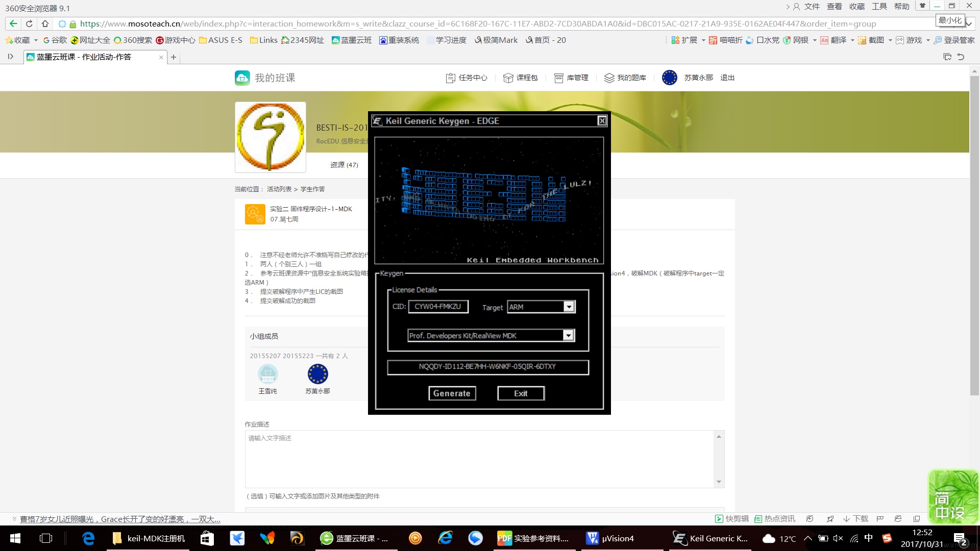Click the 网银 toolbar dropdown arrow
The width and height of the screenshot is (980, 551).
coord(815,40)
